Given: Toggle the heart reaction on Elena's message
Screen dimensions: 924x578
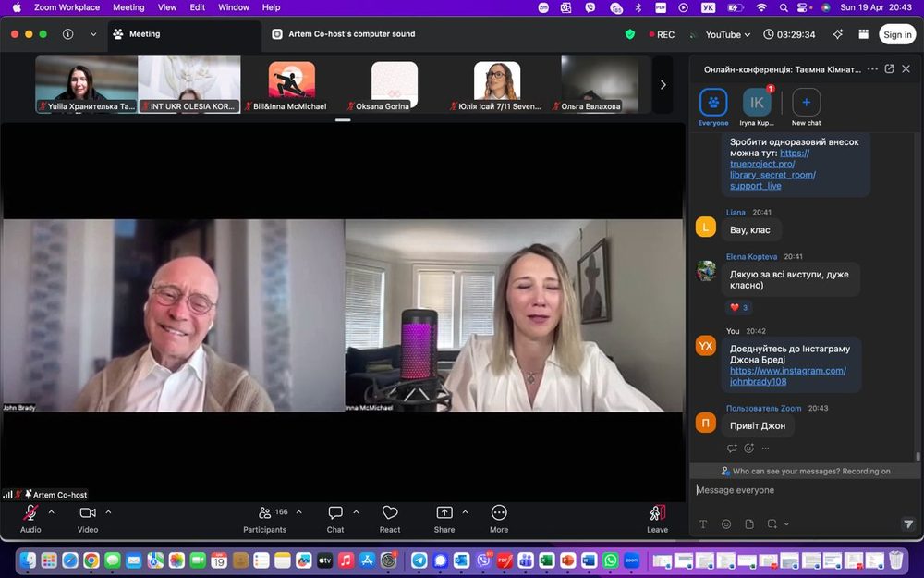Looking at the screenshot, I should [x=738, y=307].
